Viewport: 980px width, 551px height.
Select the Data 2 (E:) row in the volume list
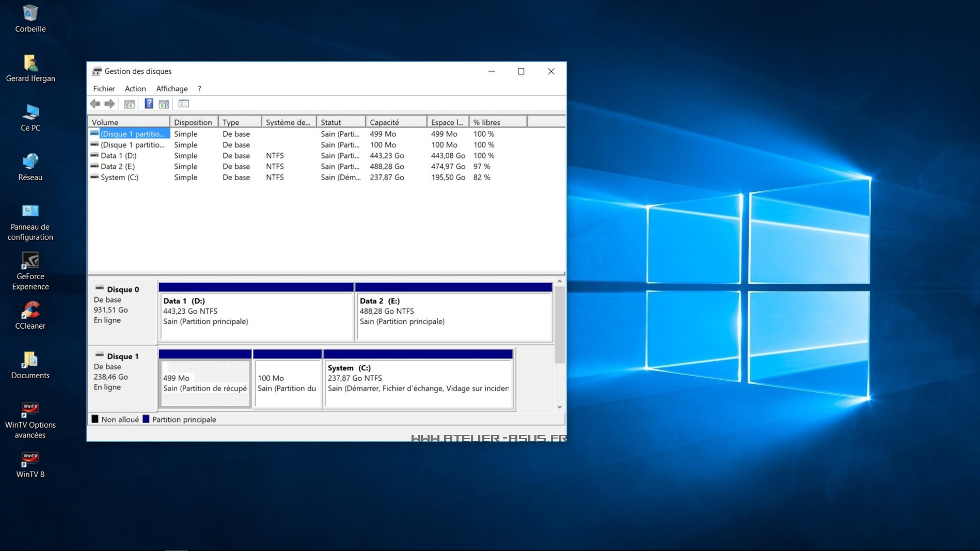pyautogui.click(x=117, y=167)
